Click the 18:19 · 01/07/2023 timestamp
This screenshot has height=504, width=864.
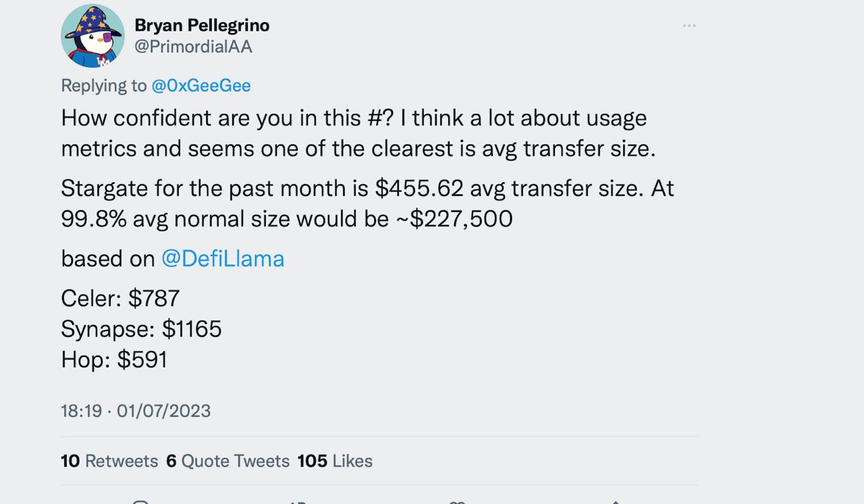[x=136, y=410]
